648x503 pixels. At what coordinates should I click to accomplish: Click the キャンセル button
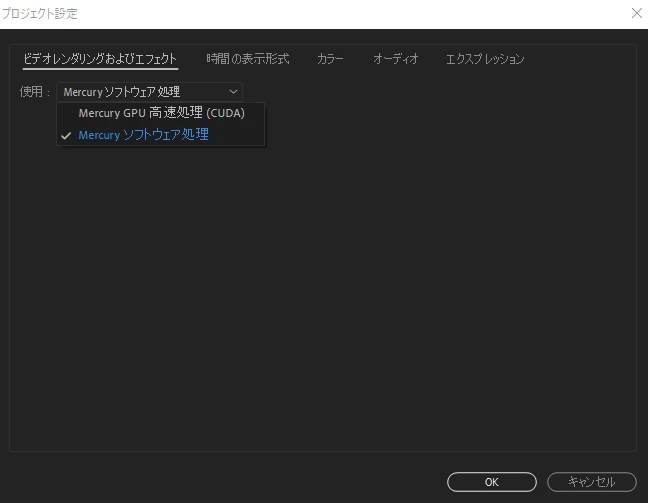click(591, 482)
